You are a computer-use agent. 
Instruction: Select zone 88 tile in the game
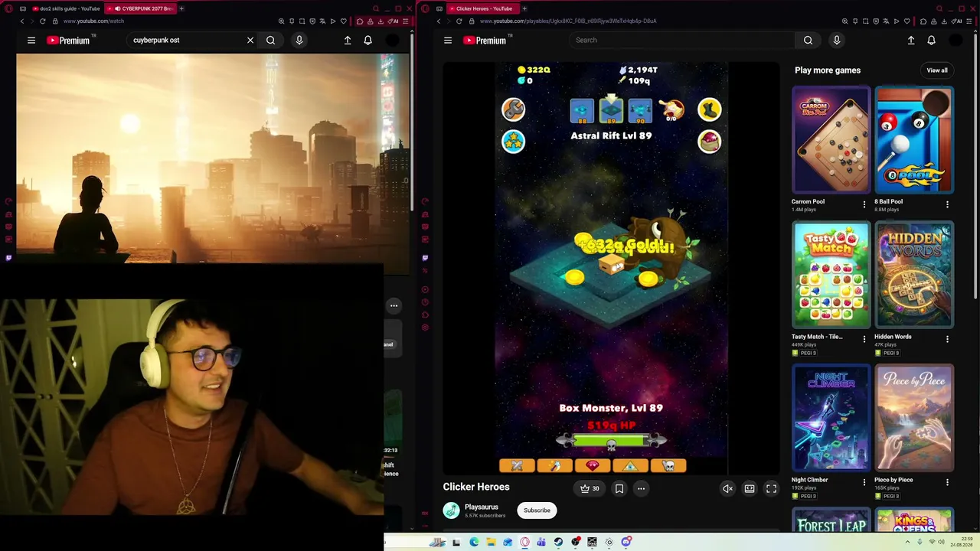point(582,111)
